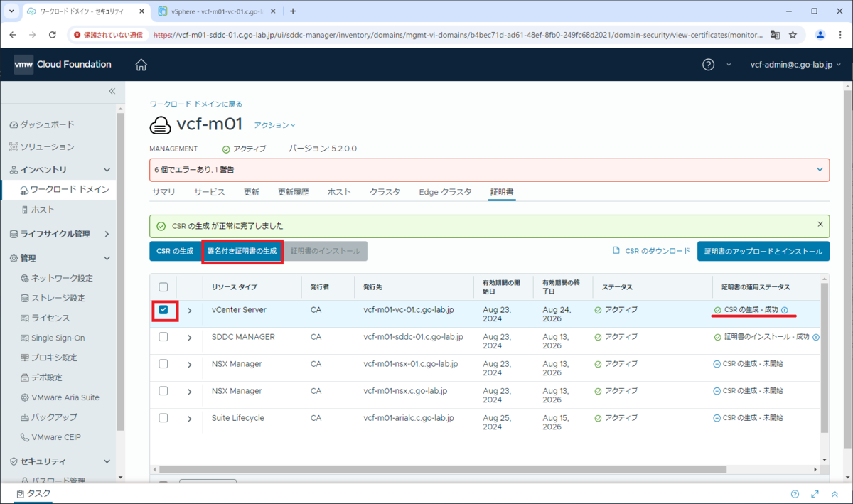Collapse the インベントリ sidebar section
The image size is (853, 504).
point(107,170)
